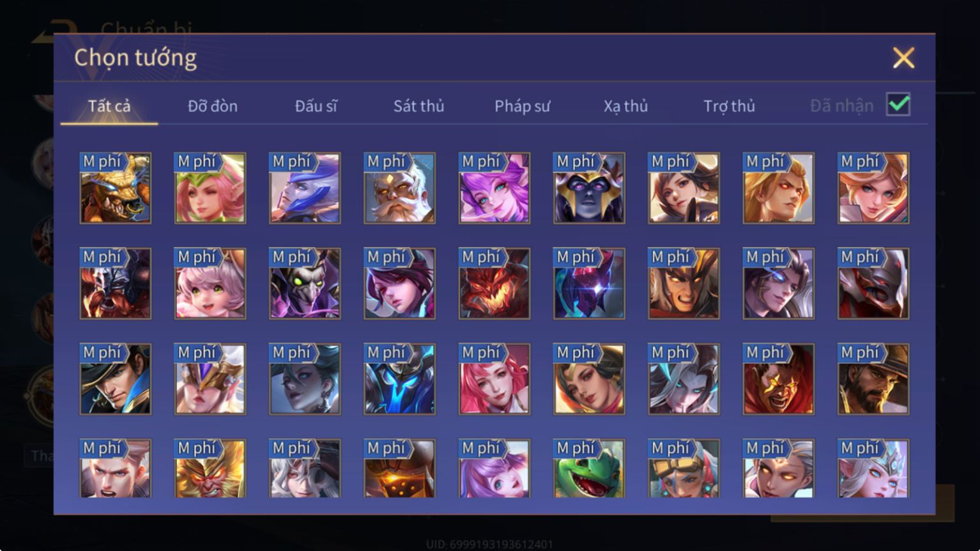Pick the plague mask purple hero

[x=305, y=283]
